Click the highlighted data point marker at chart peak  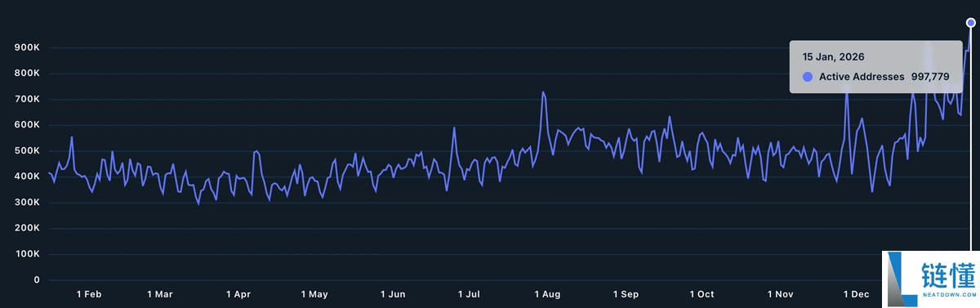971,23
